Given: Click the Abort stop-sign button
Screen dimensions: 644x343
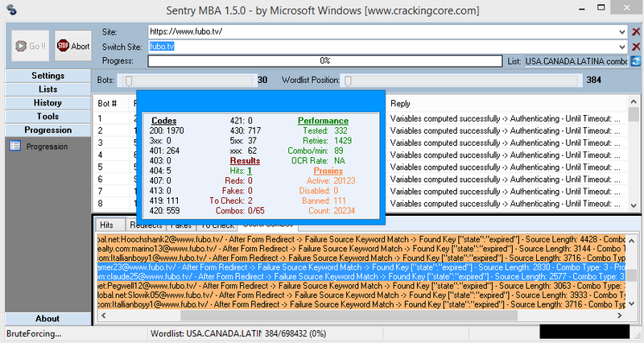Looking at the screenshot, I should click(73, 46).
